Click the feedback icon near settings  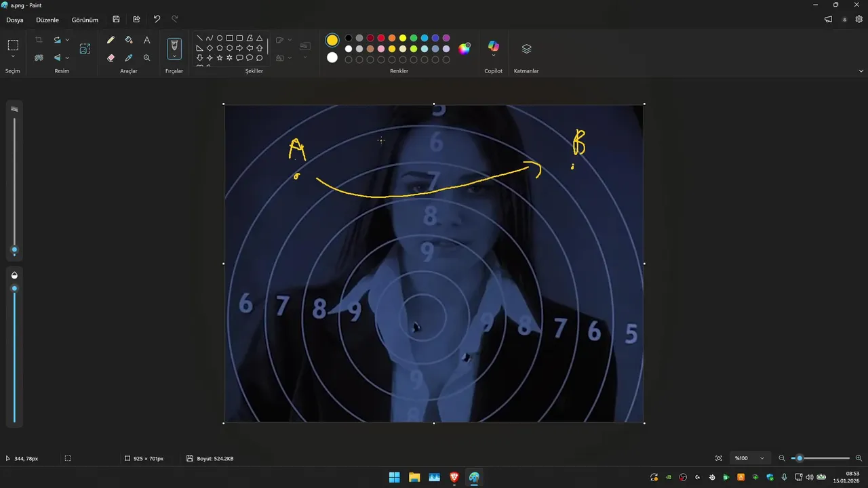point(828,20)
